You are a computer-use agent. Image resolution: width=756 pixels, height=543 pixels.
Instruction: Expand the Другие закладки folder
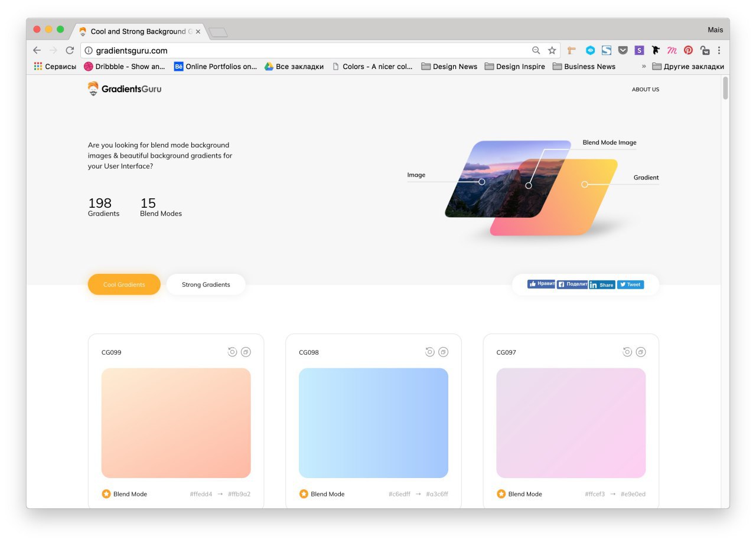click(x=688, y=67)
